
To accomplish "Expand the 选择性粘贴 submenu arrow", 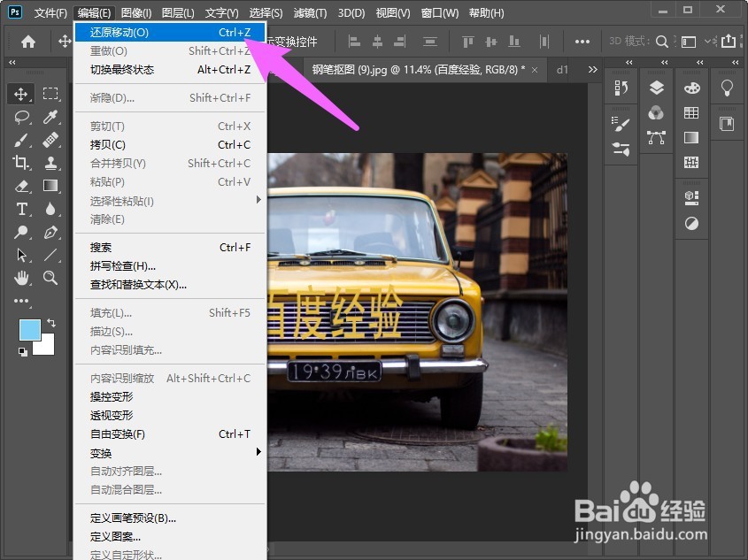I will [x=258, y=200].
